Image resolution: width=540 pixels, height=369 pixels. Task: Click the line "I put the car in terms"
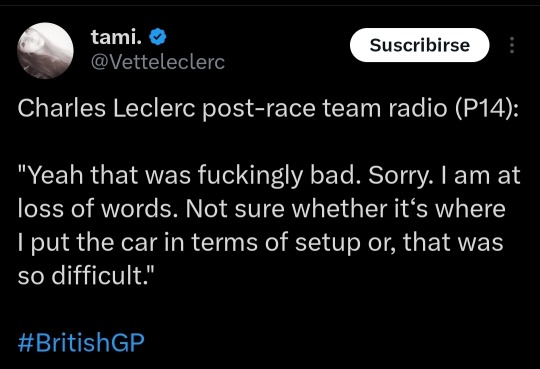(x=260, y=242)
